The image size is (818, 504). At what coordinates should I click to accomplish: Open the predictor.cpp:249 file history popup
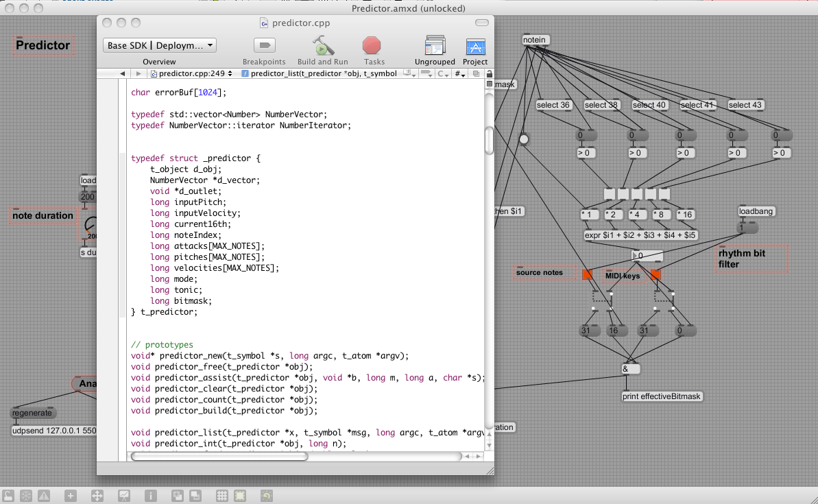pos(191,73)
